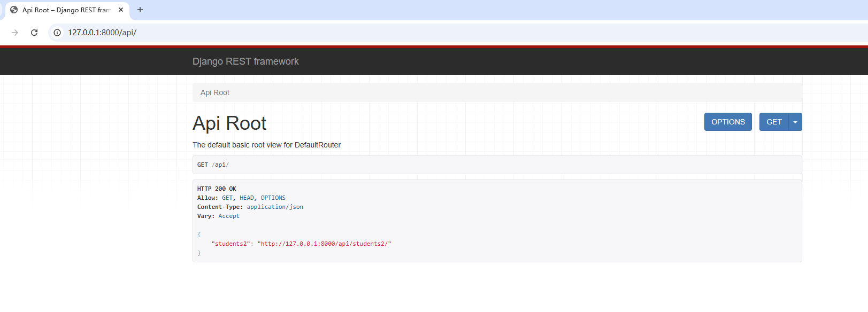868x312 pixels.
Task: Click the "Allow: GET, HEAD, OPTIONS" header line
Action: pyautogui.click(x=241, y=198)
